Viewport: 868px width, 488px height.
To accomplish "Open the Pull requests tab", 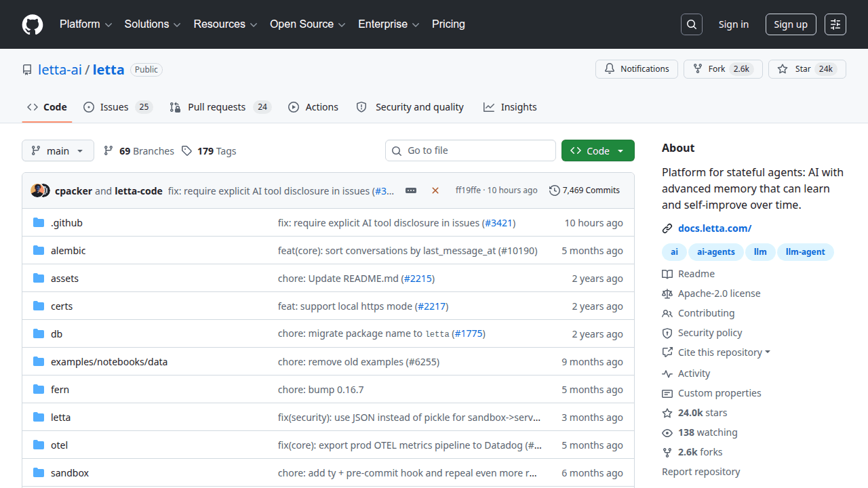I will pyautogui.click(x=220, y=107).
